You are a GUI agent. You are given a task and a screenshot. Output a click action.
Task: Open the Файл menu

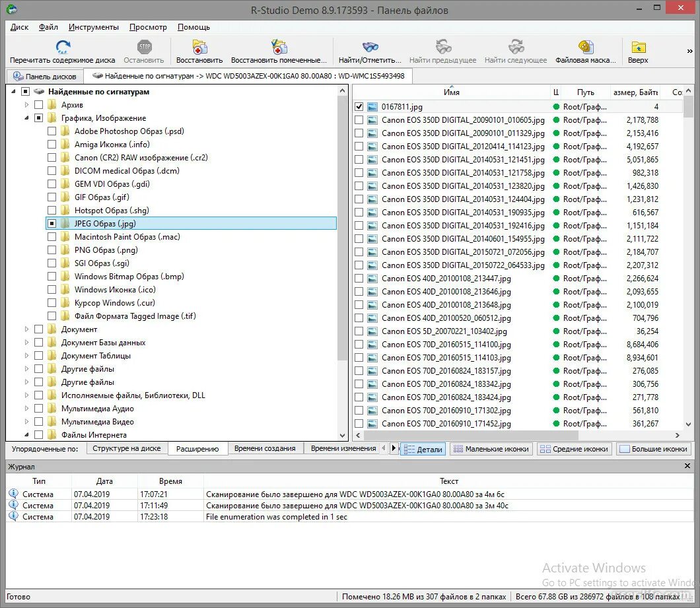[48, 27]
